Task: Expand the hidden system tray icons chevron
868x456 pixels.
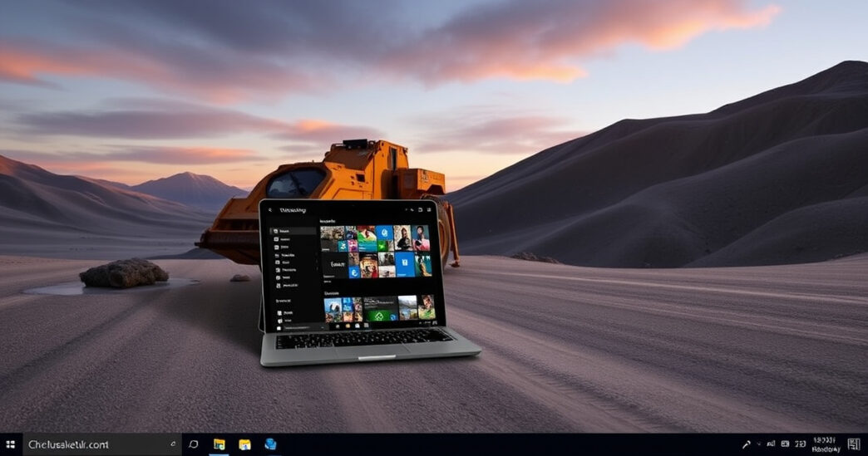Action: pyautogui.click(x=759, y=444)
